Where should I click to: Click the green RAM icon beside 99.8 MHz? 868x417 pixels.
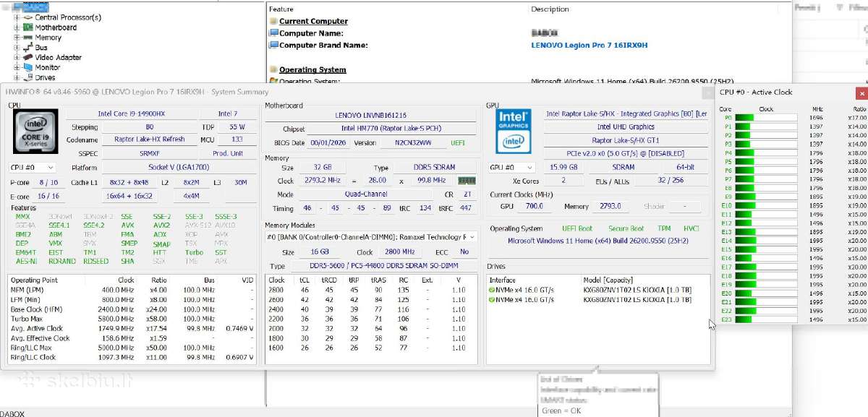click(467, 181)
